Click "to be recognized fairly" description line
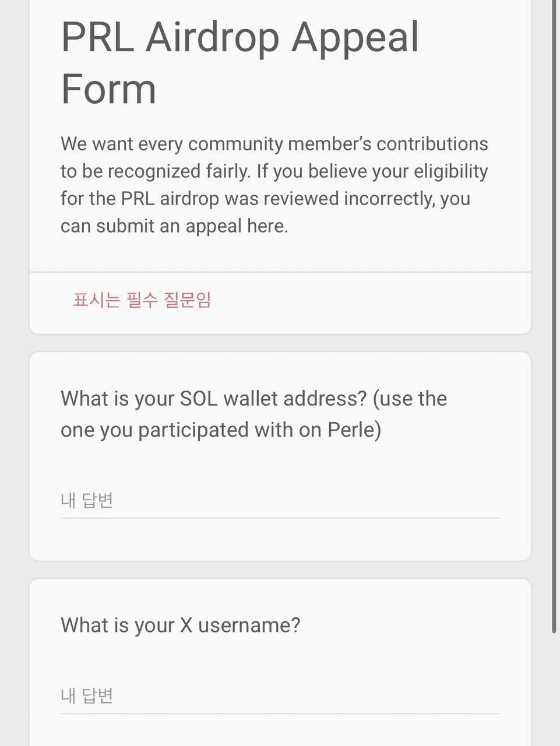This screenshot has height=746, width=560. click(x=274, y=171)
